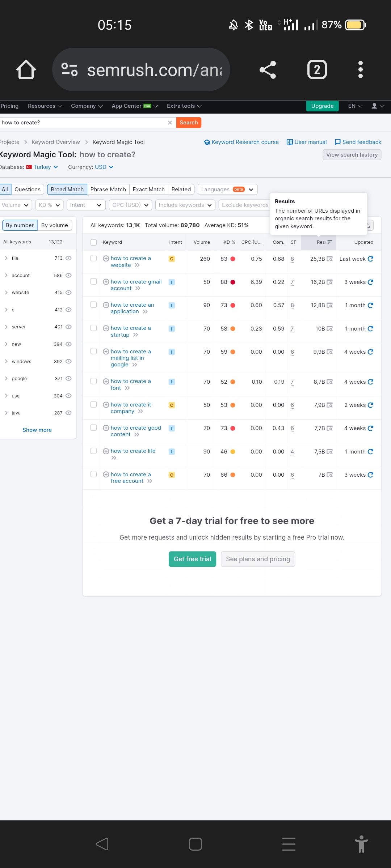Tap the Android back navigation button
The image size is (391, 868).
click(x=102, y=844)
